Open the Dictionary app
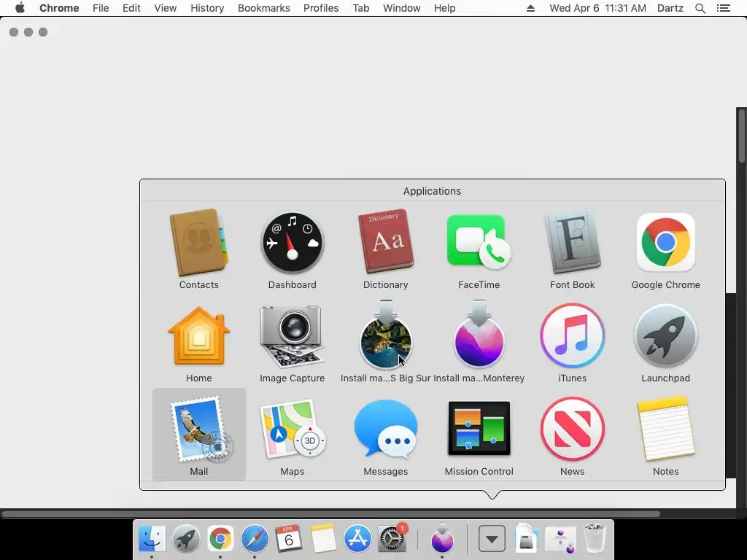The image size is (747, 560). (385, 241)
